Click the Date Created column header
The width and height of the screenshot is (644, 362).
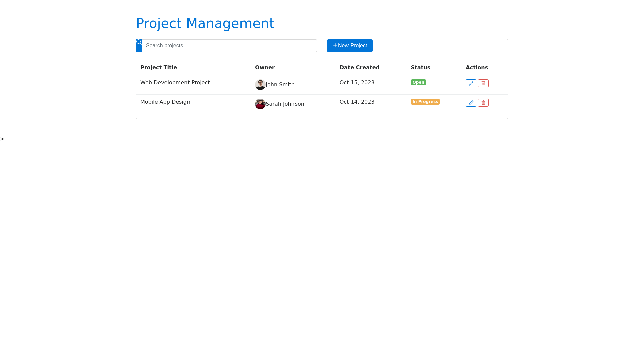[x=359, y=68]
